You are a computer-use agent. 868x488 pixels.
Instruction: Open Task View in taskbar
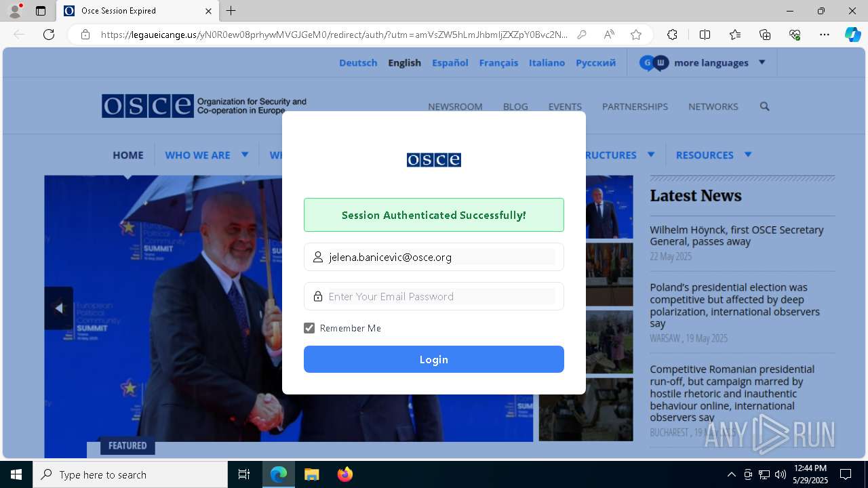pyautogui.click(x=244, y=474)
